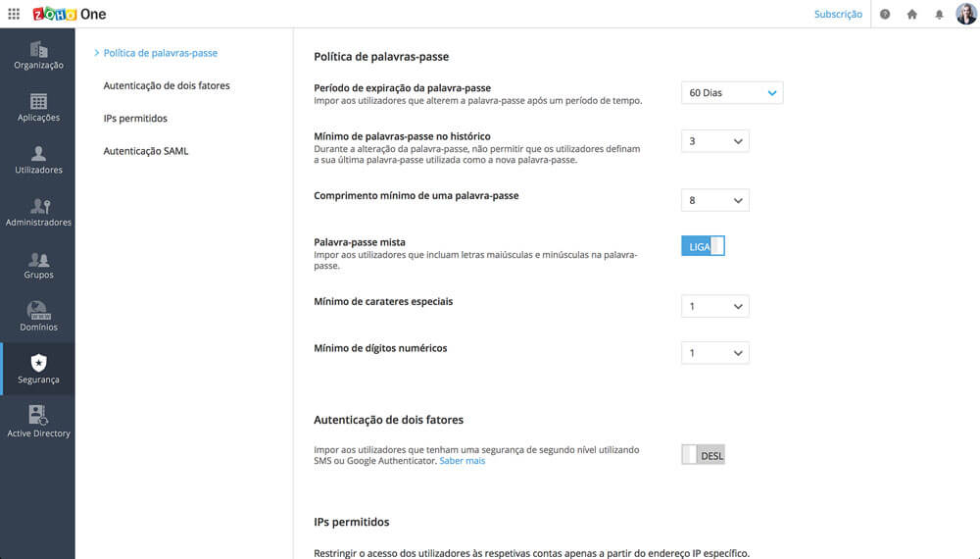Select Autenticação SAML menu item
This screenshot has width=980, height=559.
tap(146, 151)
